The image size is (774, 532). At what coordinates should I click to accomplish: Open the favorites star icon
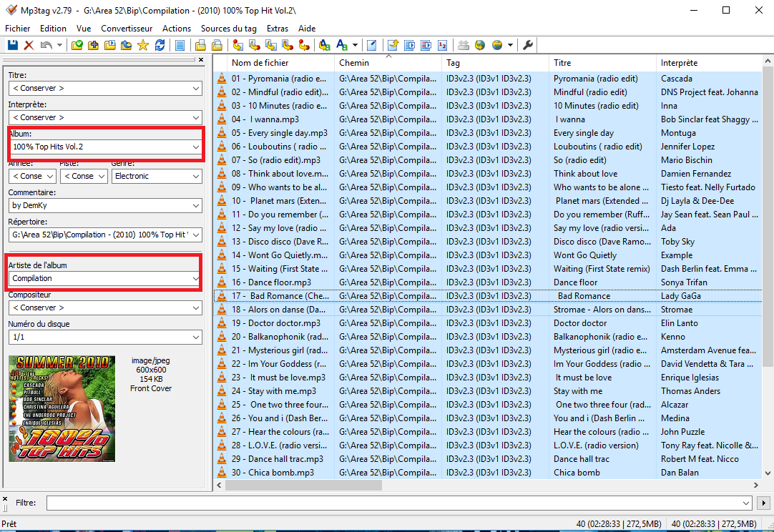pos(142,45)
